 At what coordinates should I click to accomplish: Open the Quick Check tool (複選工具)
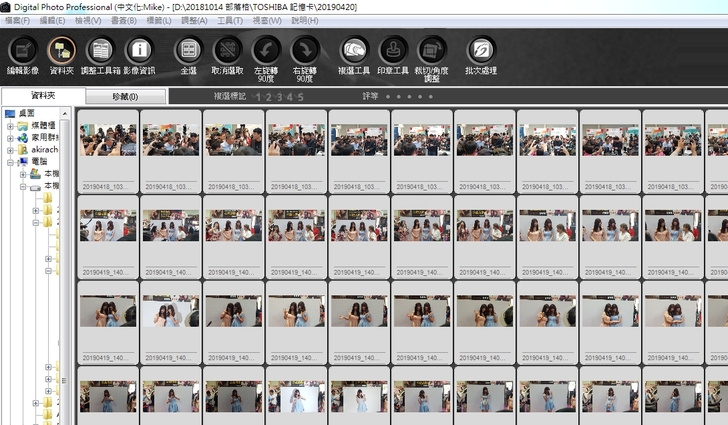(x=354, y=55)
